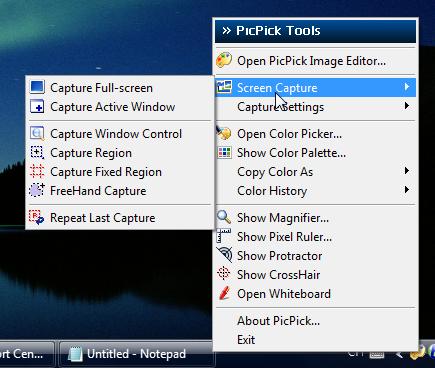435x368 pixels.
Task: Expand the Copy Color As submenu arrow
Action: click(407, 171)
